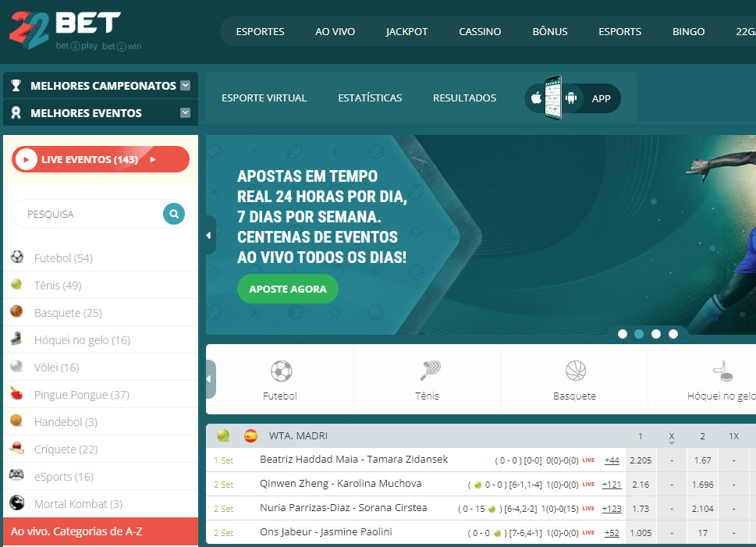
Task: Expand +123 markets for Parrizas-Diaz match
Action: point(612,509)
